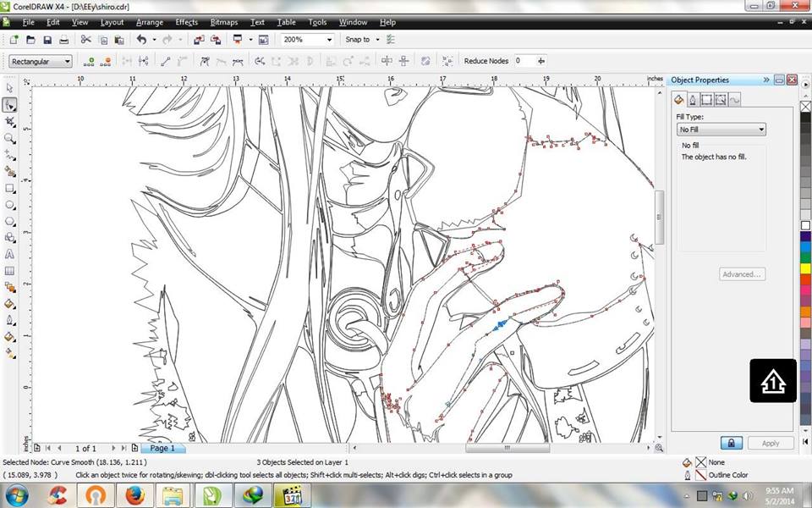This screenshot has width=812, height=508.
Task: Select the Smart Fill tool
Action: 9,172
